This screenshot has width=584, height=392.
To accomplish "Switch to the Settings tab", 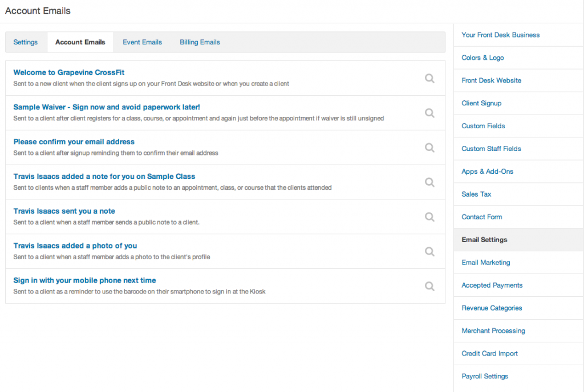I will [26, 42].
